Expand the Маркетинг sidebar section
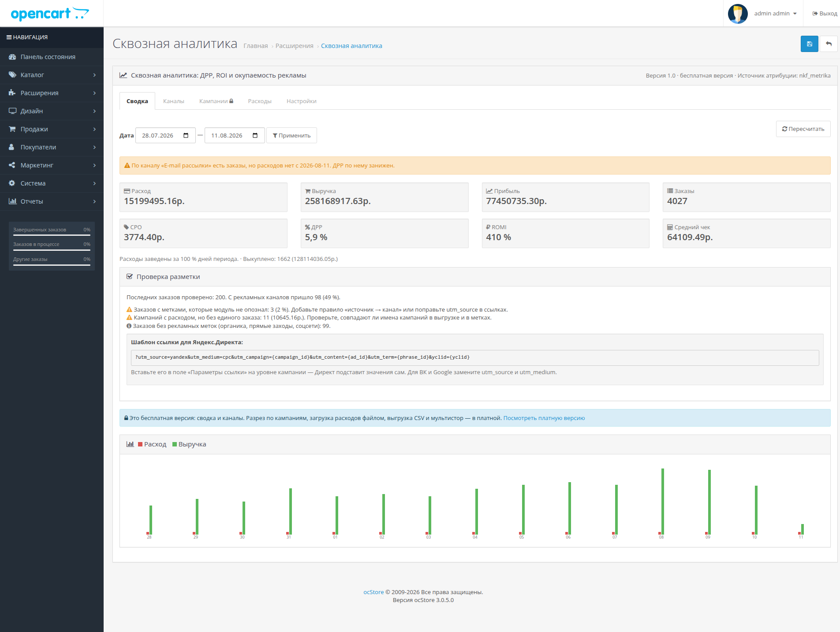Image resolution: width=840 pixels, height=632 pixels. coord(52,165)
